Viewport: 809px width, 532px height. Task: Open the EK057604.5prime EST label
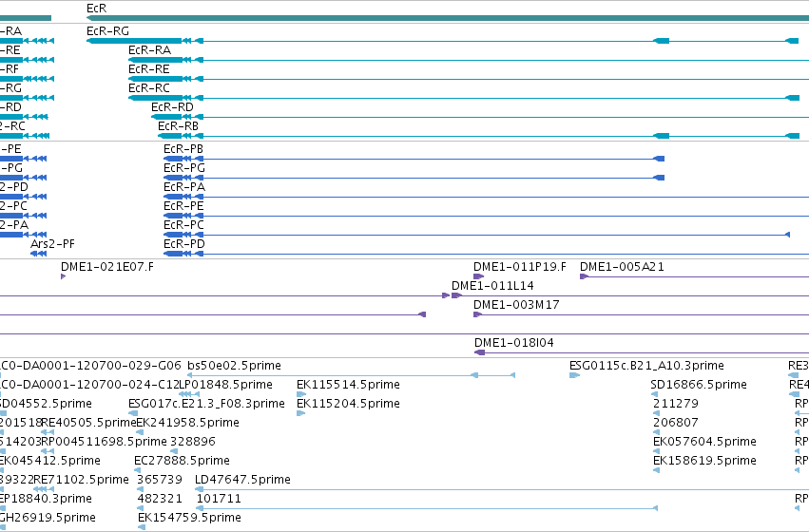tap(704, 443)
